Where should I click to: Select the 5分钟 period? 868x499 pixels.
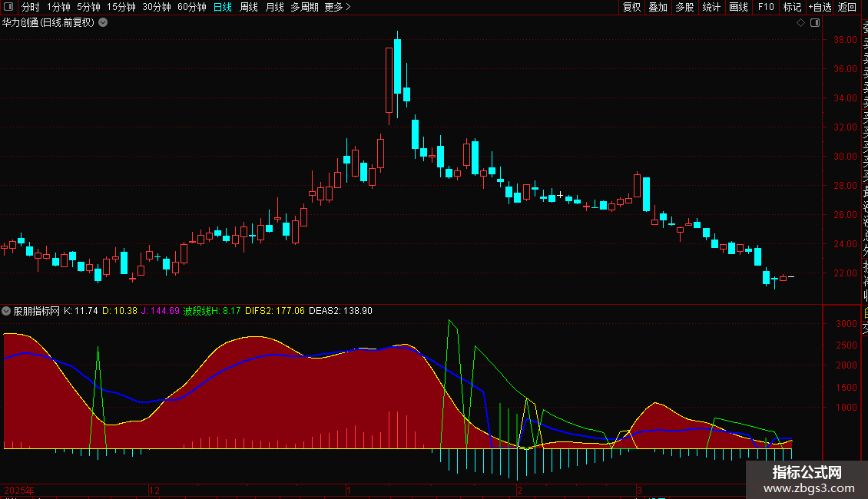(x=88, y=7)
